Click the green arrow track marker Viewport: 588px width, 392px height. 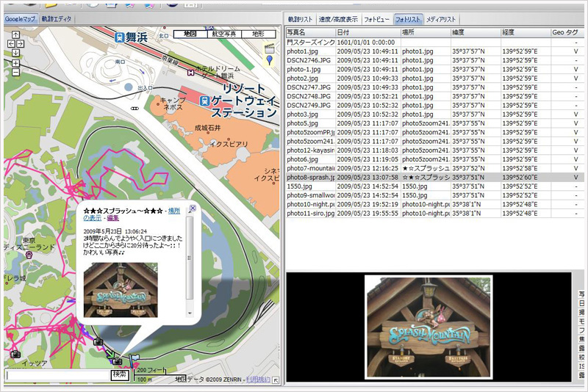pyautogui.click(x=110, y=353)
